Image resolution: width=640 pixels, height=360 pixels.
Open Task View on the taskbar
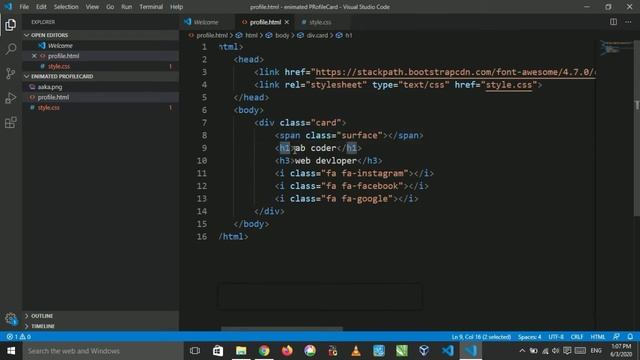(x=195, y=351)
